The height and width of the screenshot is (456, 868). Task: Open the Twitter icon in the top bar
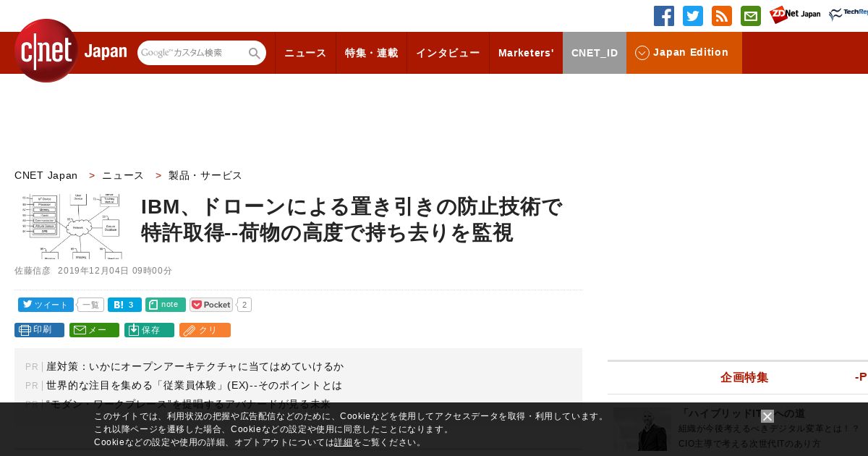693,16
